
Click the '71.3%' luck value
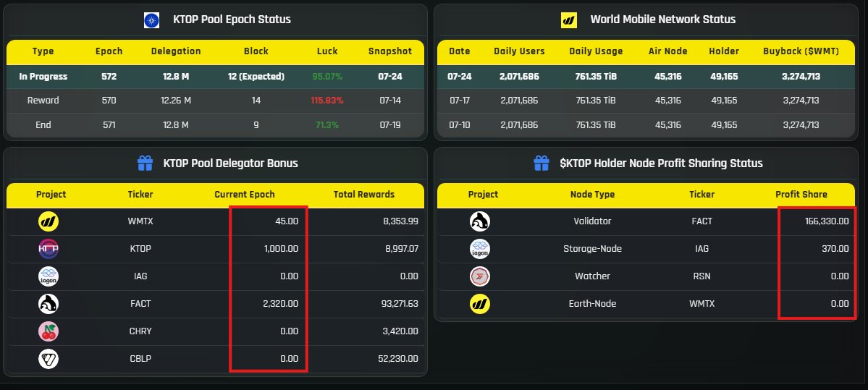[x=327, y=125]
